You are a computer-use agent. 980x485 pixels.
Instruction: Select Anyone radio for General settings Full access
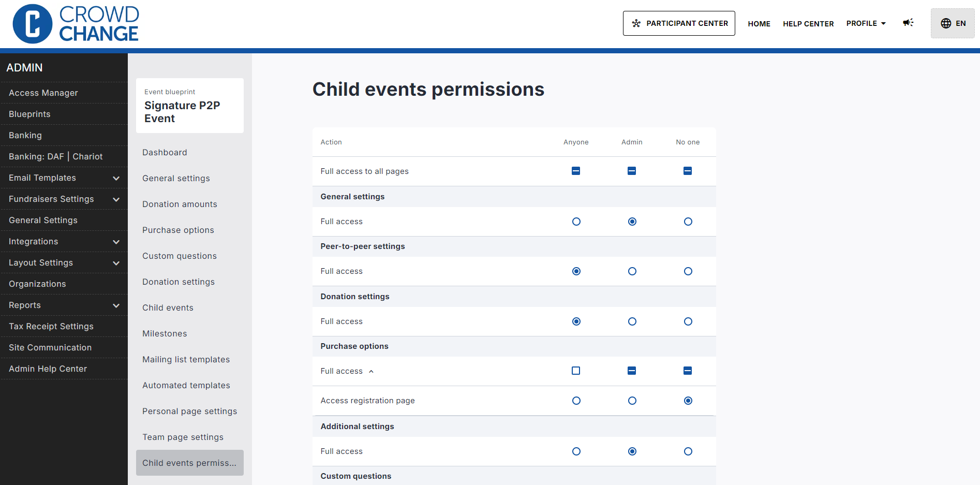[x=576, y=222]
